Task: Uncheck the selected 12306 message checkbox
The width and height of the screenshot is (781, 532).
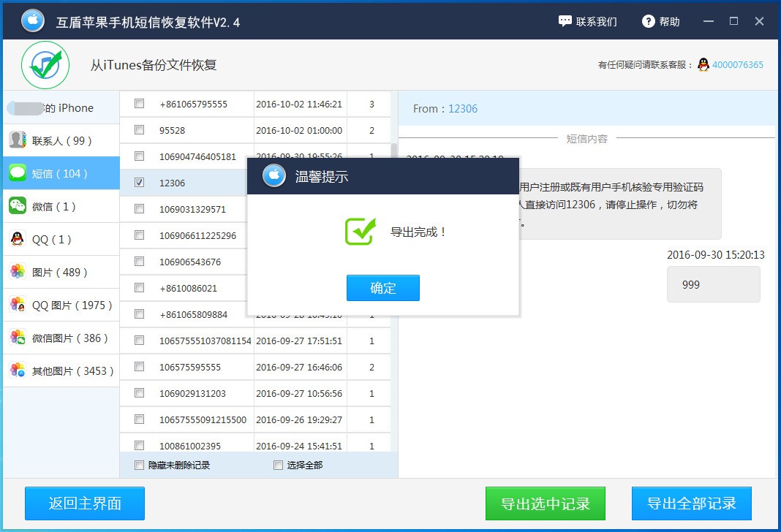Action: tap(138, 182)
